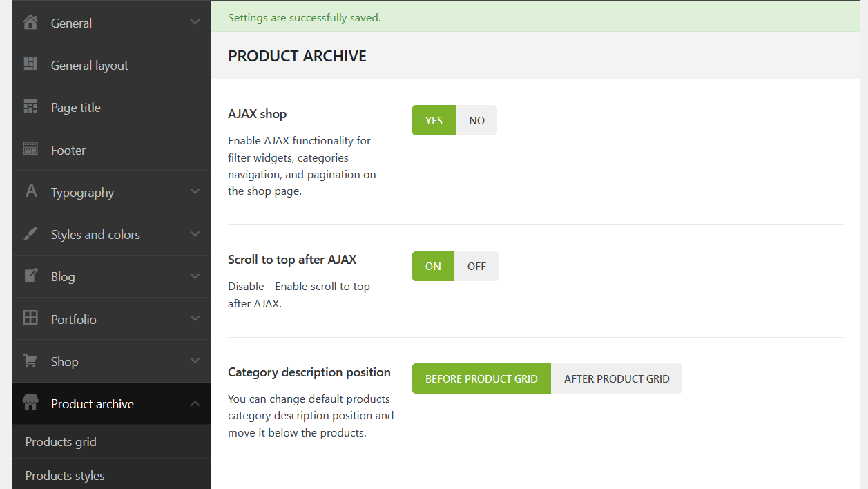The height and width of the screenshot is (489, 868).
Task: Enable AJAX shop with YES button
Action: coord(434,120)
